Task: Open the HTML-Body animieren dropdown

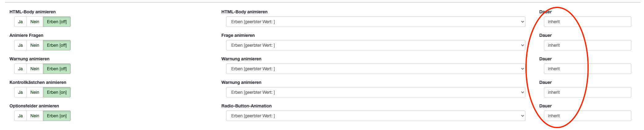Action: [x=375, y=22]
